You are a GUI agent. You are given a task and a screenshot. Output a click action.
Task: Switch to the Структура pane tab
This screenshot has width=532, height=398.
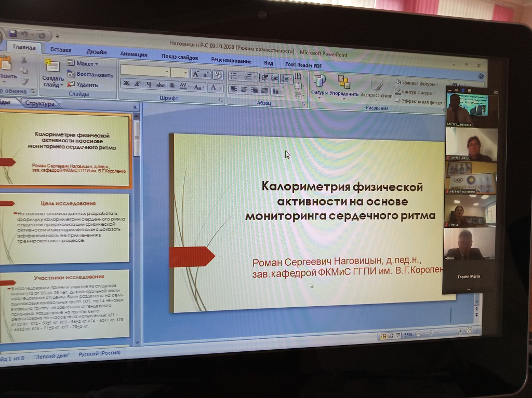coord(39,104)
